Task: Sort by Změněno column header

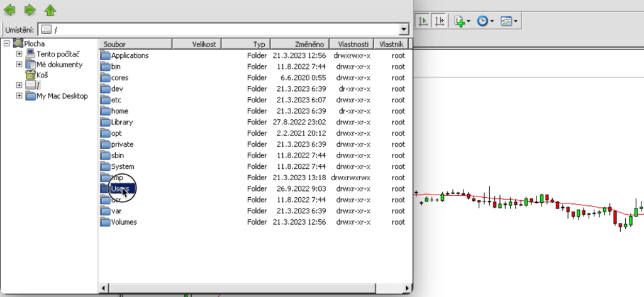Action: [300, 45]
